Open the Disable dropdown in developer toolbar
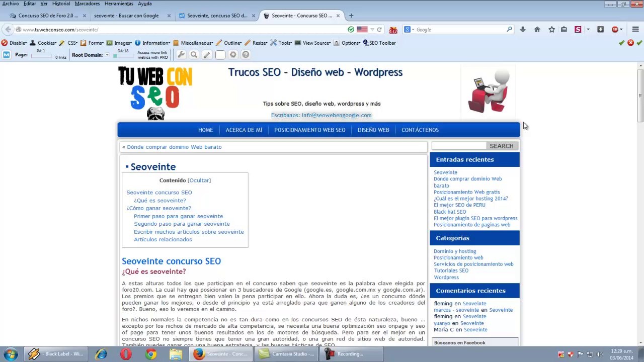Screen dimensions: 644x362 [15, 43]
